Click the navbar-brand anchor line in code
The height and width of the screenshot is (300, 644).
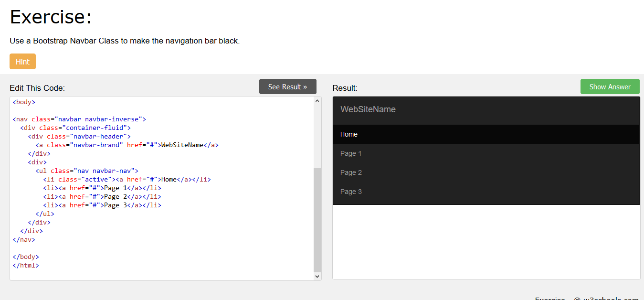pos(127,145)
